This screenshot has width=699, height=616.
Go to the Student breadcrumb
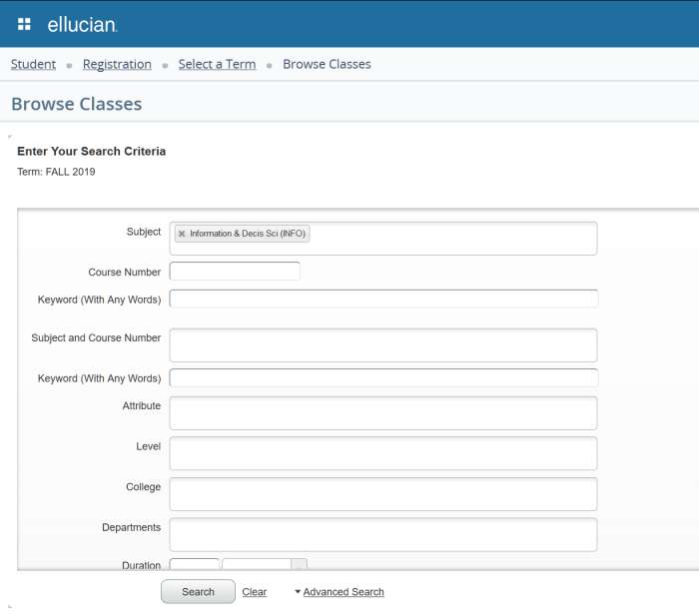(x=33, y=64)
